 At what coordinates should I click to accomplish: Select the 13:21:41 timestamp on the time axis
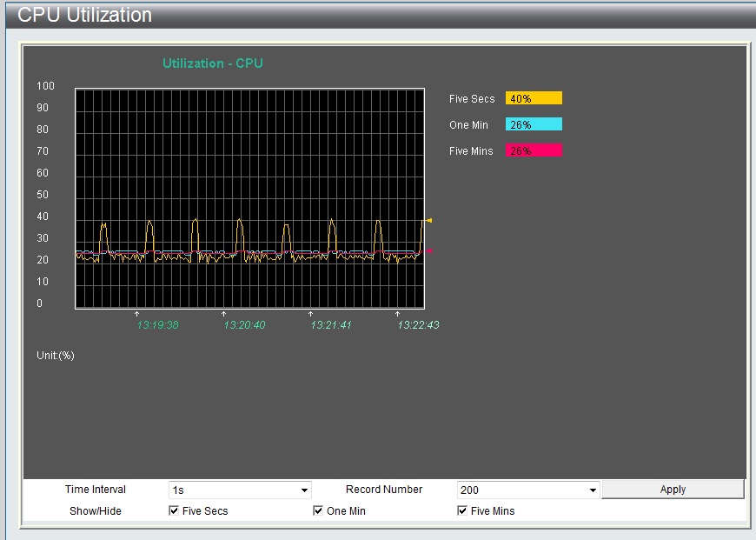click(331, 325)
